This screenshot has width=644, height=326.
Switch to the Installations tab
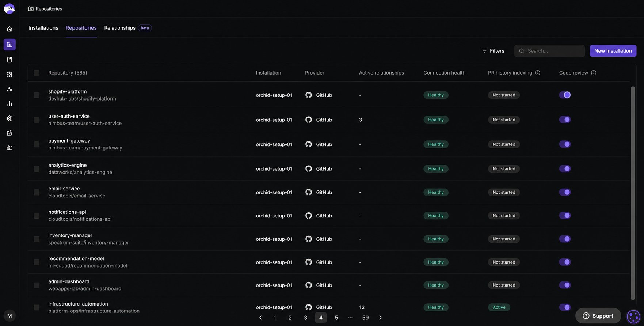pos(43,28)
